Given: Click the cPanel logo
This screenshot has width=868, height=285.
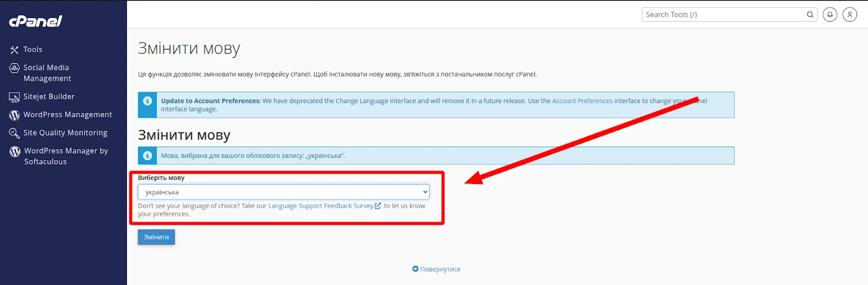Looking at the screenshot, I should coord(36,21).
